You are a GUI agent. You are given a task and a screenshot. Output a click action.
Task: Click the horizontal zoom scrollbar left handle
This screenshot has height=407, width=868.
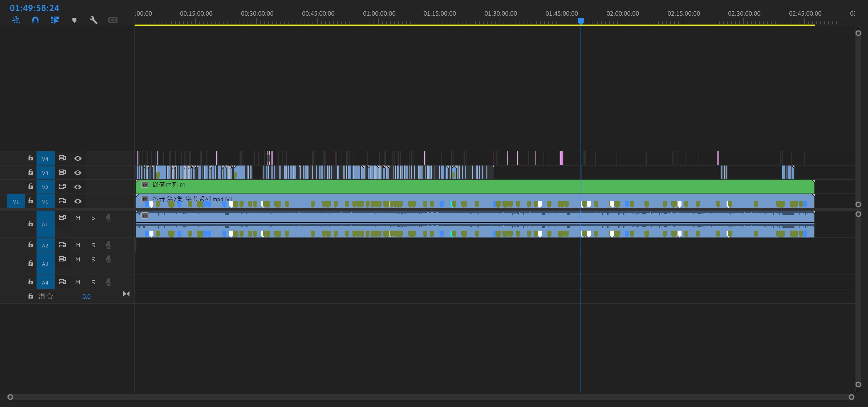tap(10, 397)
